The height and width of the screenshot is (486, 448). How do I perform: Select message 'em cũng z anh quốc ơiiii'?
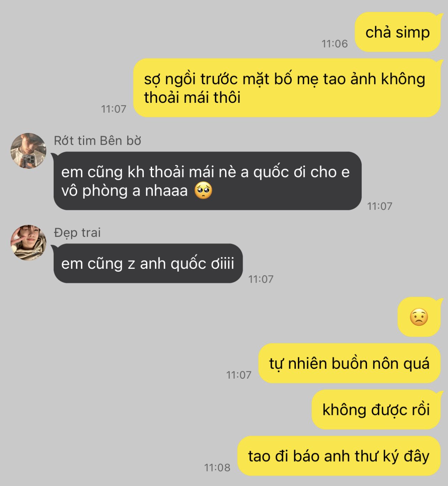coord(148,263)
